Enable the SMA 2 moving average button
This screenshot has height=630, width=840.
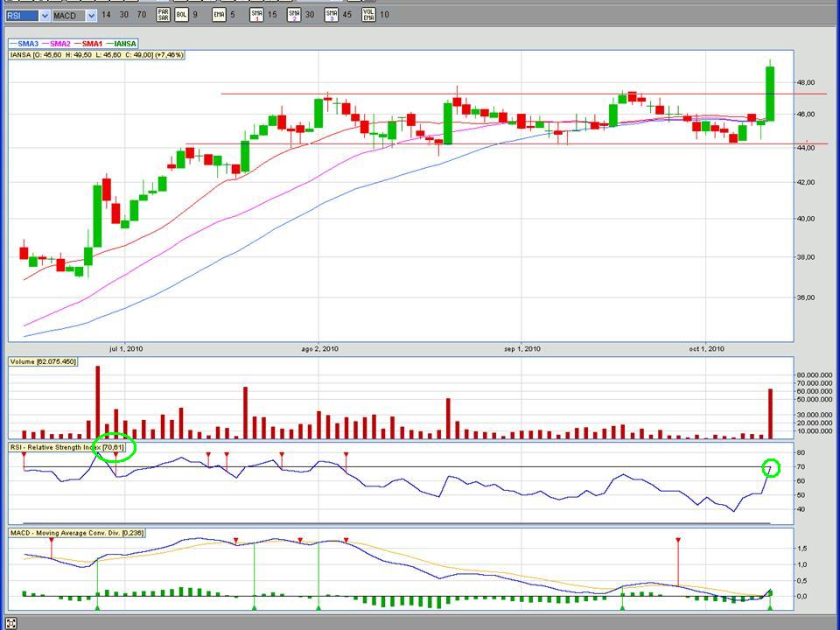coord(294,15)
